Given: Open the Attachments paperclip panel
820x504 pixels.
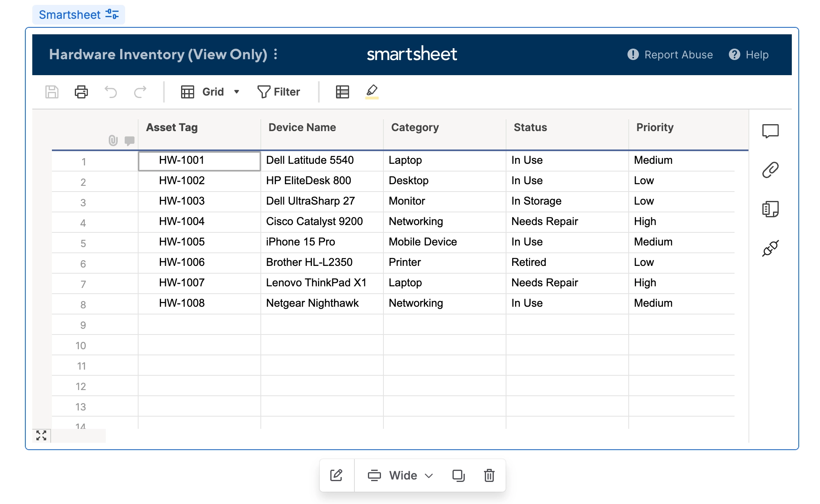Looking at the screenshot, I should click(771, 170).
